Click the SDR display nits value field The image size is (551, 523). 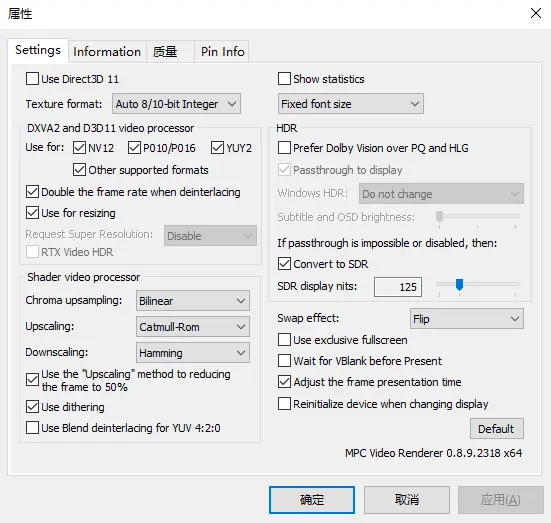pos(398,287)
